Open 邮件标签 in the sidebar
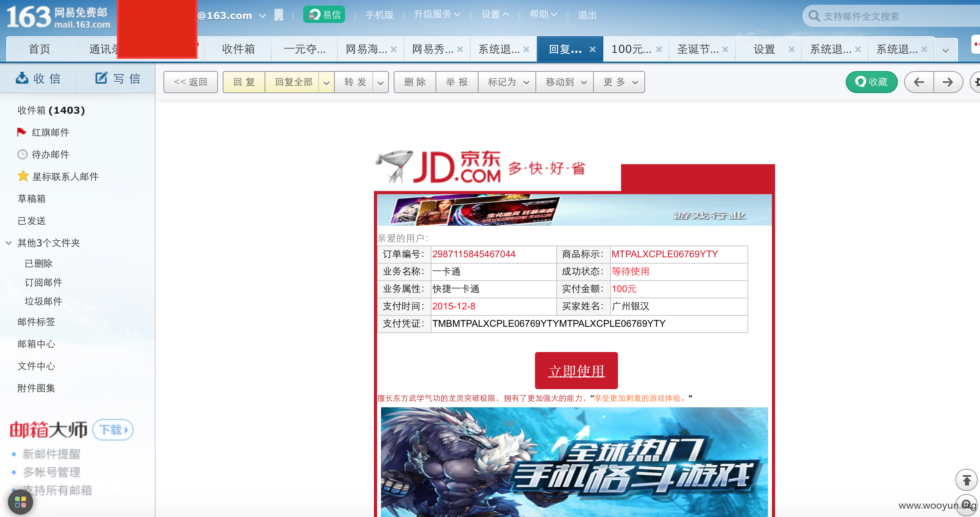 pos(36,322)
